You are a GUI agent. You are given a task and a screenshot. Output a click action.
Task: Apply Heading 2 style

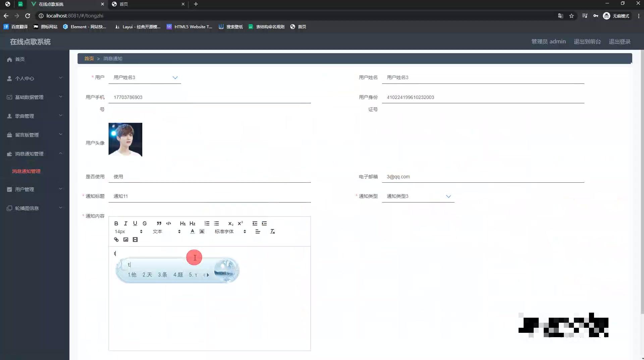[x=192, y=223]
